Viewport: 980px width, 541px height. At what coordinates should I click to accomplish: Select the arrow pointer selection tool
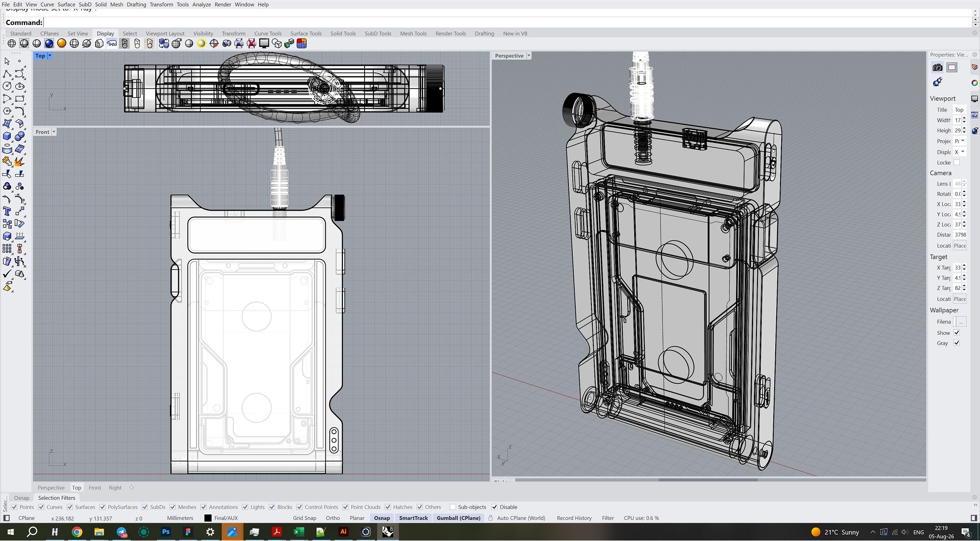pyautogui.click(x=7, y=61)
